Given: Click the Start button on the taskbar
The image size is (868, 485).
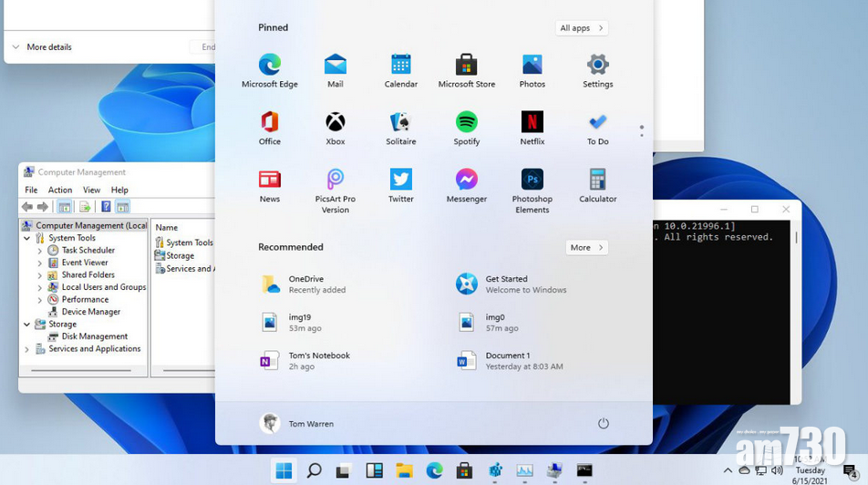Looking at the screenshot, I should (x=284, y=470).
